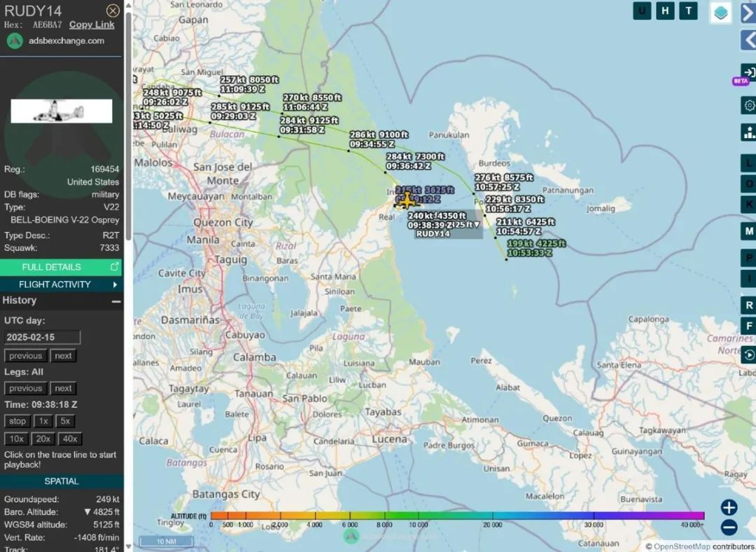The height and width of the screenshot is (552, 756).
Task: Close the RUDY14 aircraft info panel
Action: pyautogui.click(x=113, y=11)
